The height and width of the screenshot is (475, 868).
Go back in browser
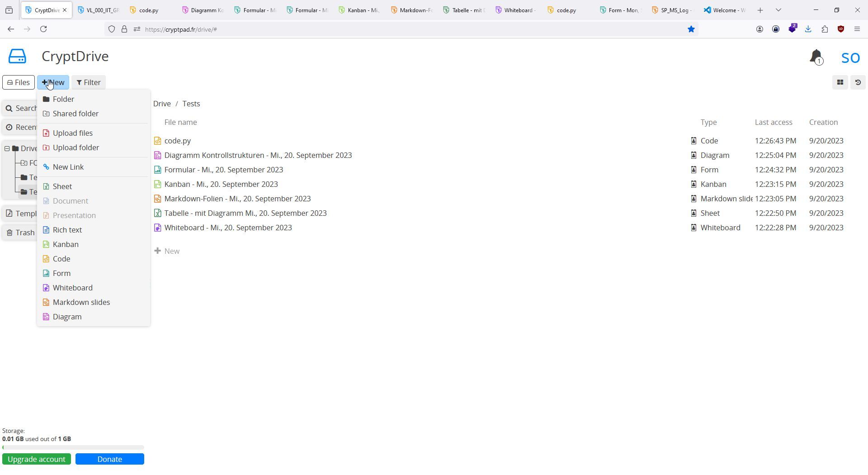pyautogui.click(x=11, y=29)
